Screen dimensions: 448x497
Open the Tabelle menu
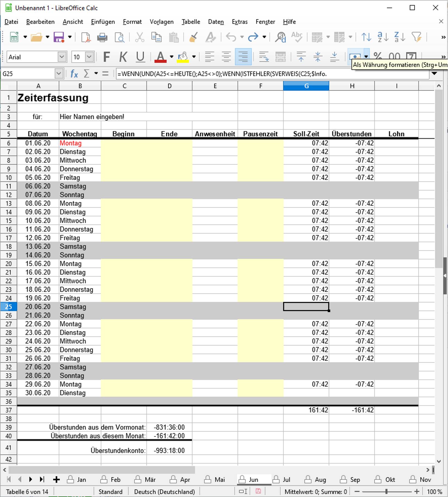pos(191,22)
